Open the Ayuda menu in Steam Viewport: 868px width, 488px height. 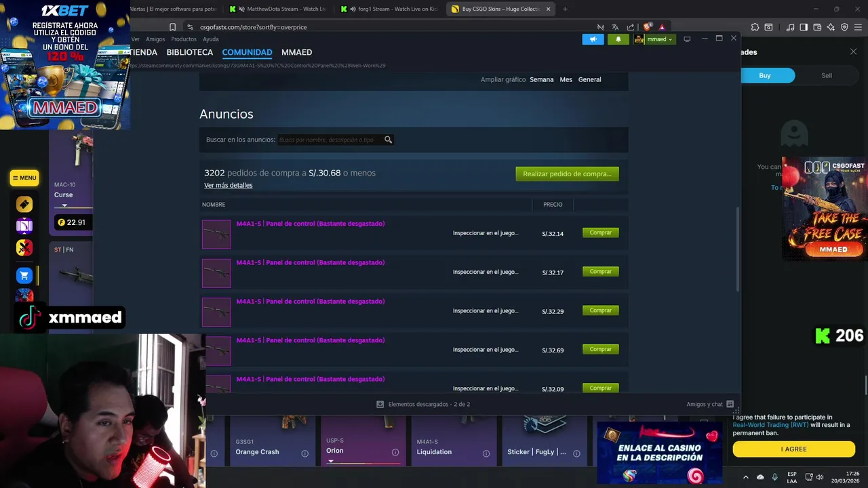click(211, 39)
